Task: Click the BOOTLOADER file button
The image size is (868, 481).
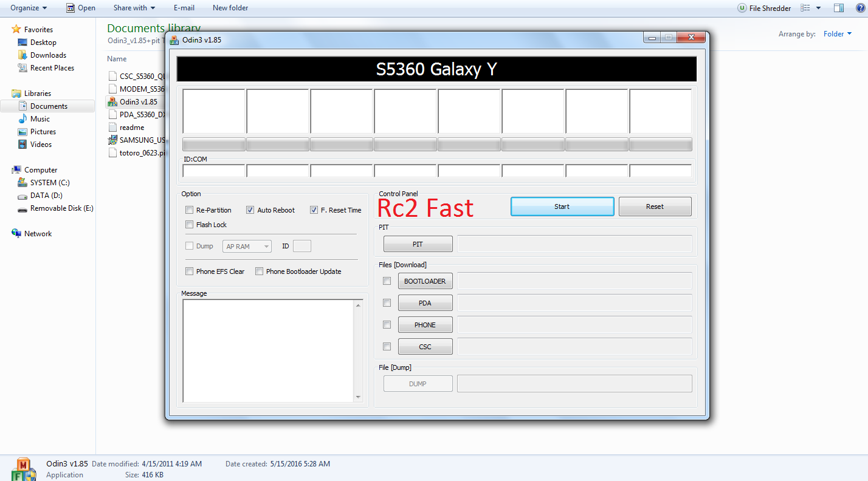Action: point(425,281)
